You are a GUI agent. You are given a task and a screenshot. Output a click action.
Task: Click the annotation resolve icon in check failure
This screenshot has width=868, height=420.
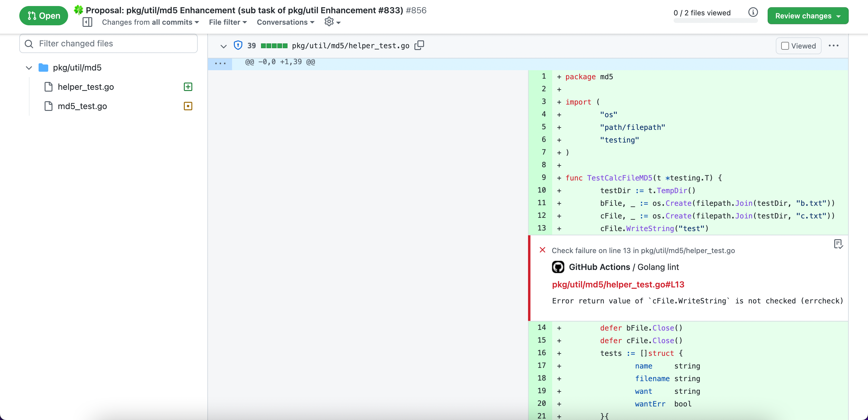[838, 244]
